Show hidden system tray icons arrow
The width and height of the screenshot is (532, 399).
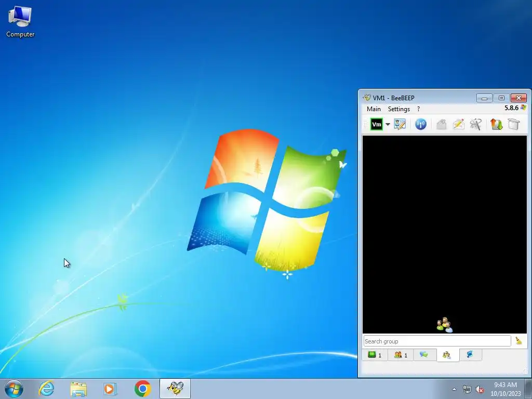454,389
